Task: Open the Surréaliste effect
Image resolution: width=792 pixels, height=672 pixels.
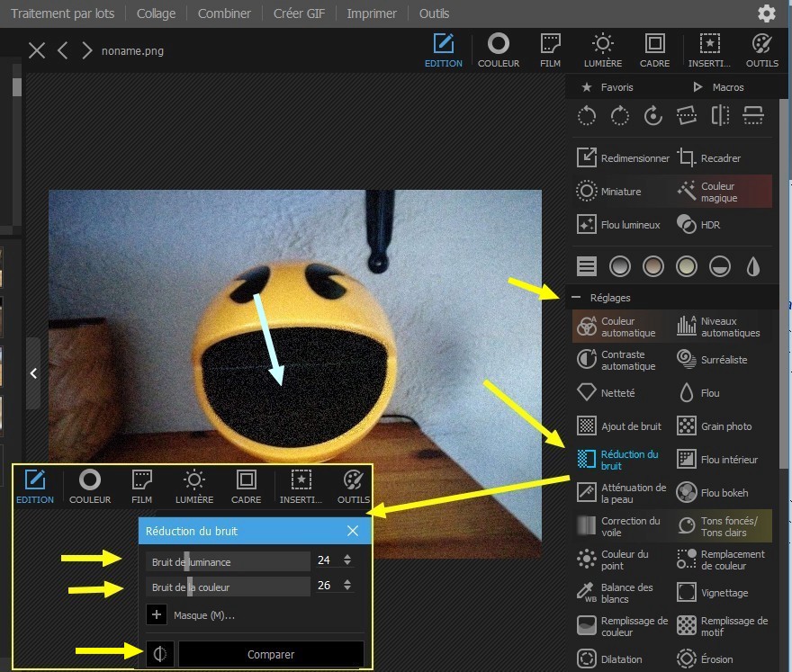Action: 712,360
